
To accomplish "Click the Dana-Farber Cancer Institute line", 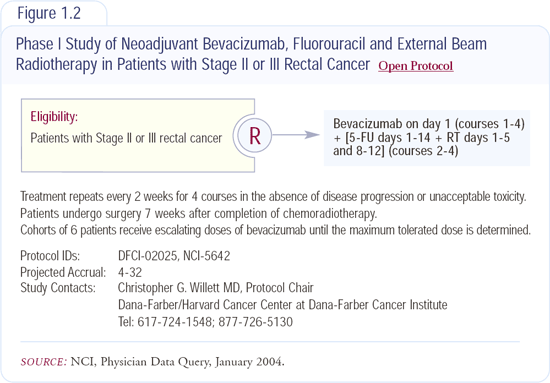I will point(283,305).
